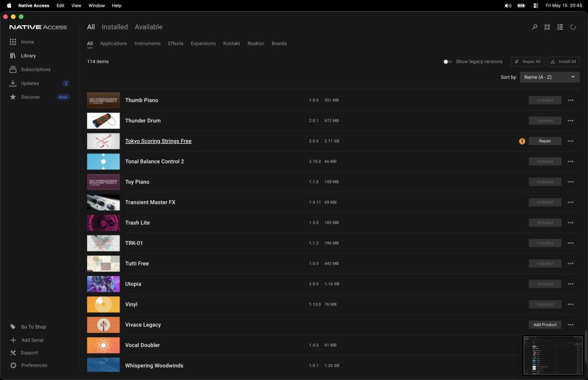Click the Vinyl product thumbnail
The image size is (588, 380).
pos(103,305)
